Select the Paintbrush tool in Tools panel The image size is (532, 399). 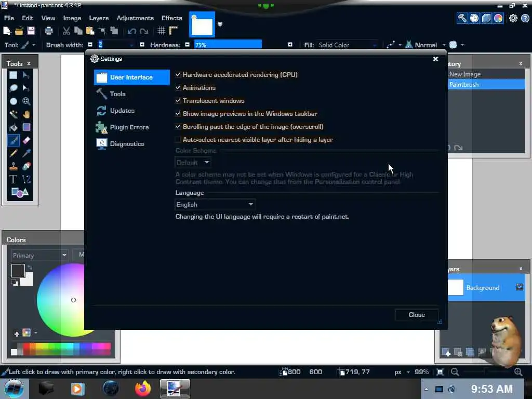(x=13, y=140)
